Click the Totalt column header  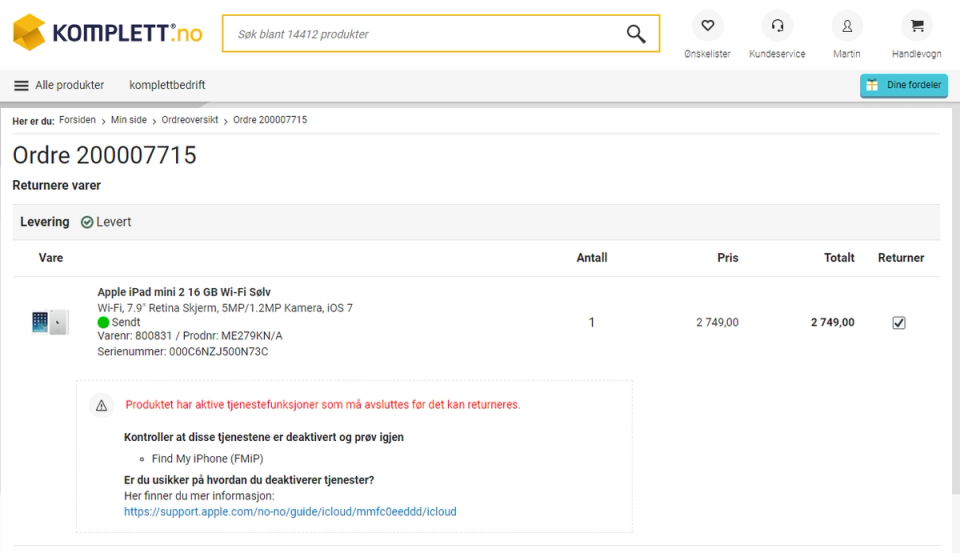839,258
